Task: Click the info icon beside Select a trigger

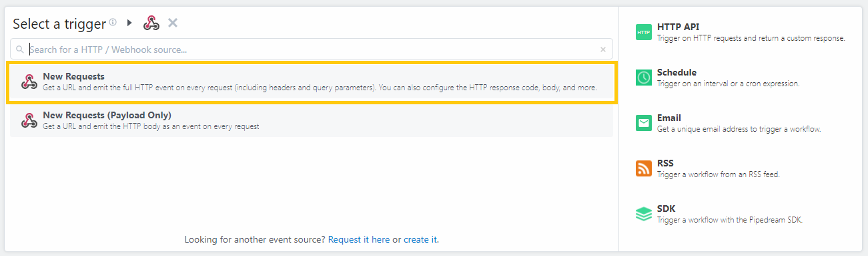Action: click(113, 22)
